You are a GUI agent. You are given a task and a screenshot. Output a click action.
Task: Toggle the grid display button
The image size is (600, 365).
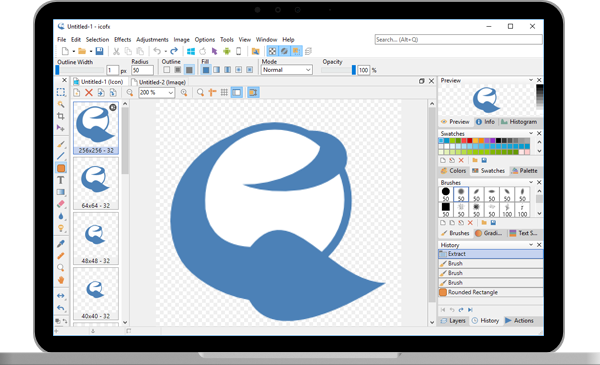224,92
